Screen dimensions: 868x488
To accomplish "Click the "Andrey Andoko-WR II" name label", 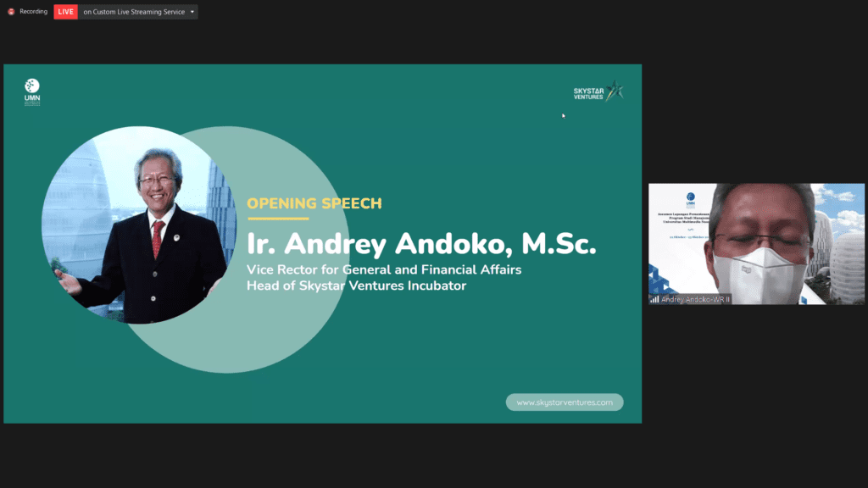I will click(695, 299).
